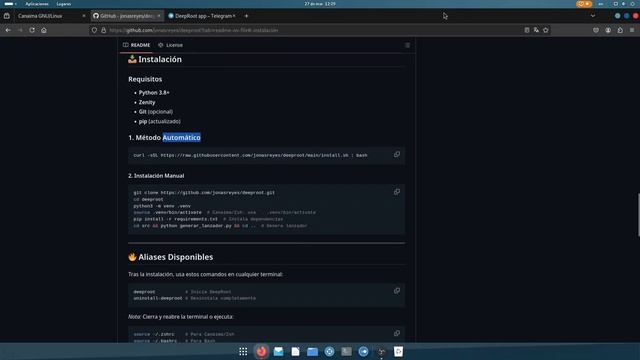Viewport: 640px width, 360px height.
Task: Select the README tab
Action: point(136,45)
